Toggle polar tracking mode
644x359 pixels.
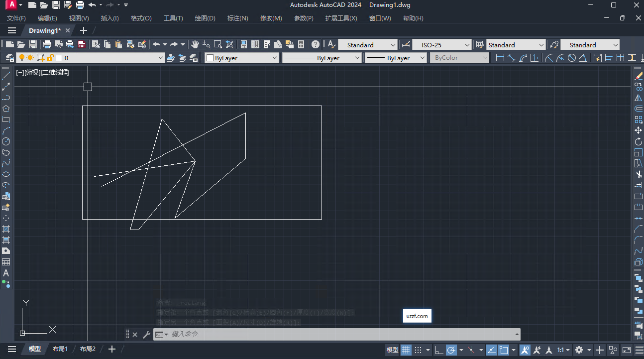[451, 349]
